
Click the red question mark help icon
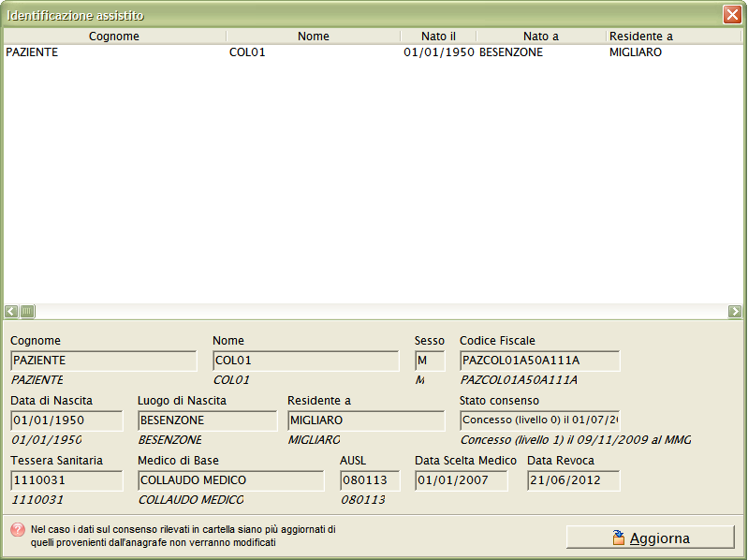[x=17, y=530]
